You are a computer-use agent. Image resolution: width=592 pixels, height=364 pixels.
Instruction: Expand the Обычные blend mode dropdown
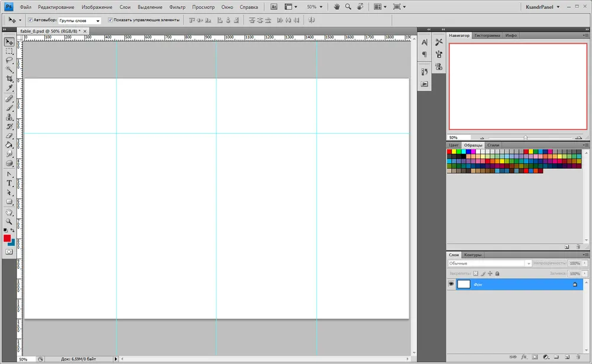[489, 263]
